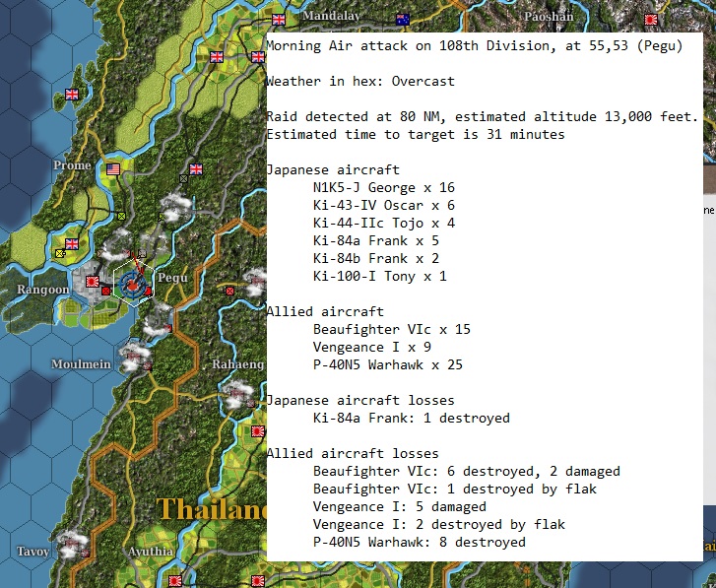
Task: Click 'Ki-84a Frank: 1 destroyed' loss line
Action: 412,419
